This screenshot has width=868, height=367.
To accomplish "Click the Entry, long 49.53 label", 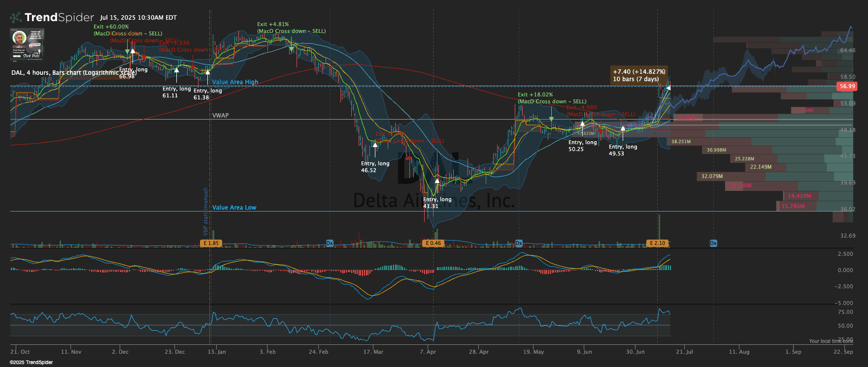I will tap(623, 150).
